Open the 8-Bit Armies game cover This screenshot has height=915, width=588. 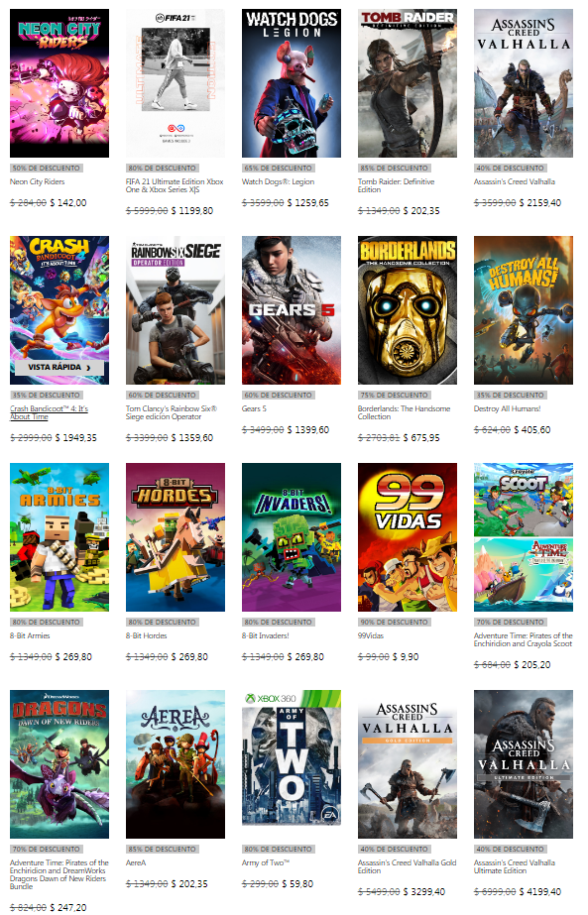pos(59,537)
